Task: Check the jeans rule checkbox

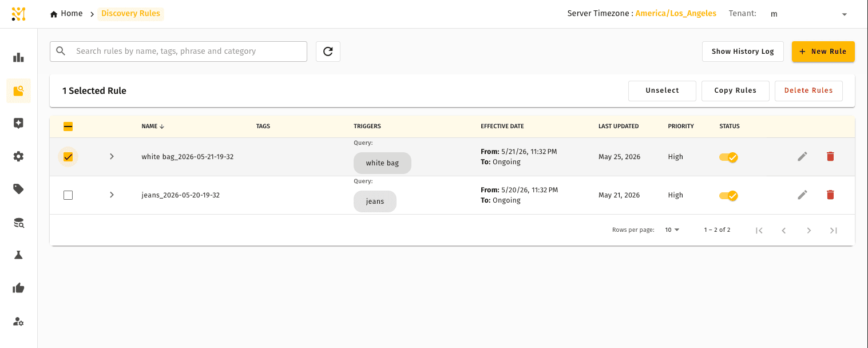Action: [68, 195]
